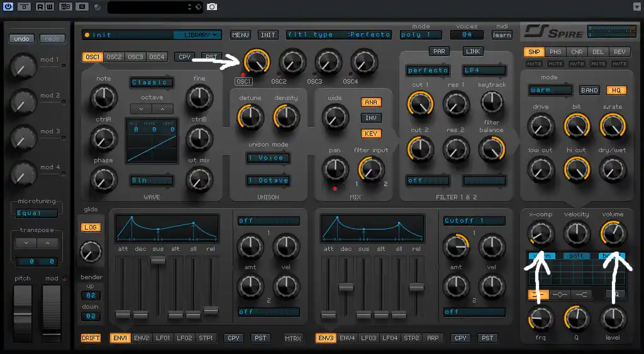
Task: Toggle the PAR filter routing button
Action: pyautogui.click(x=439, y=52)
